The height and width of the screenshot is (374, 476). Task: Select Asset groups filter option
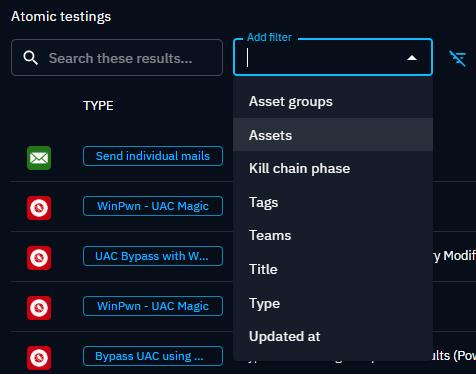point(333,101)
